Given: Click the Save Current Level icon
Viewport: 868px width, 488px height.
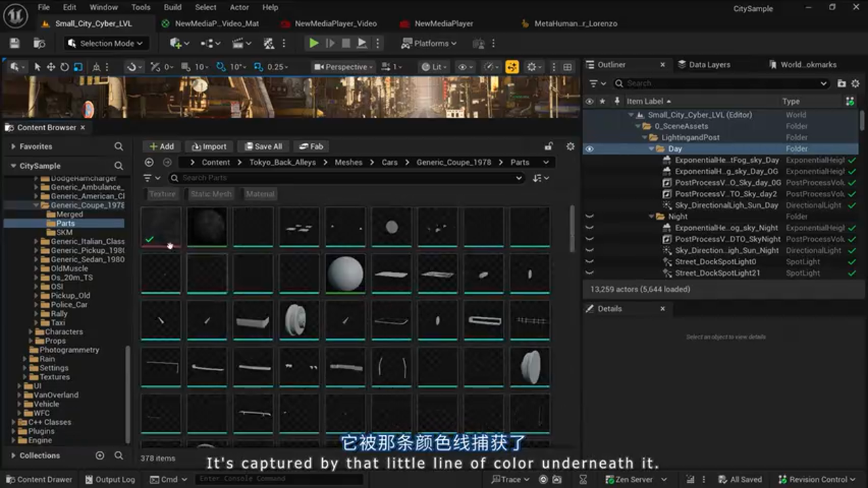Looking at the screenshot, I should tap(14, 43).
